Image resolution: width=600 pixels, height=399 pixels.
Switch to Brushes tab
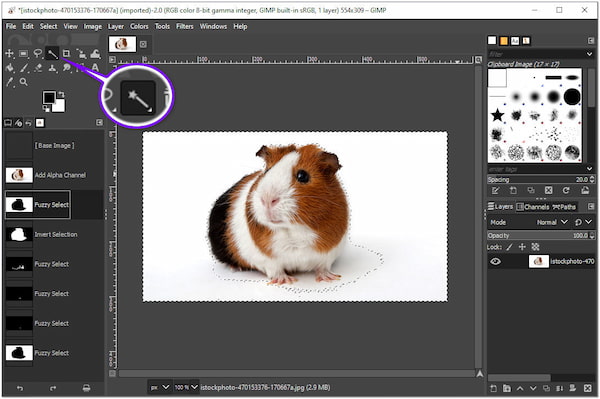point(492,41)
